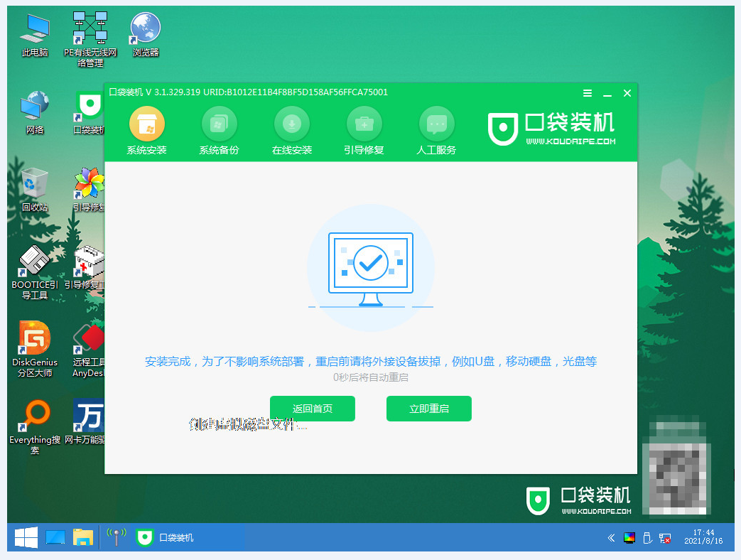Launch DiskGenius分区大师 shortcut

(x=35, y=349)
